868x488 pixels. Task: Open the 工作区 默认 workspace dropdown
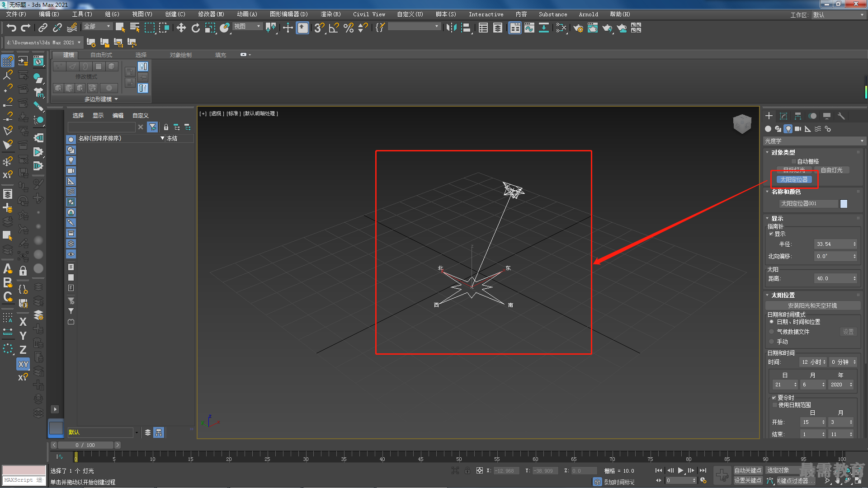pos(838,15)
